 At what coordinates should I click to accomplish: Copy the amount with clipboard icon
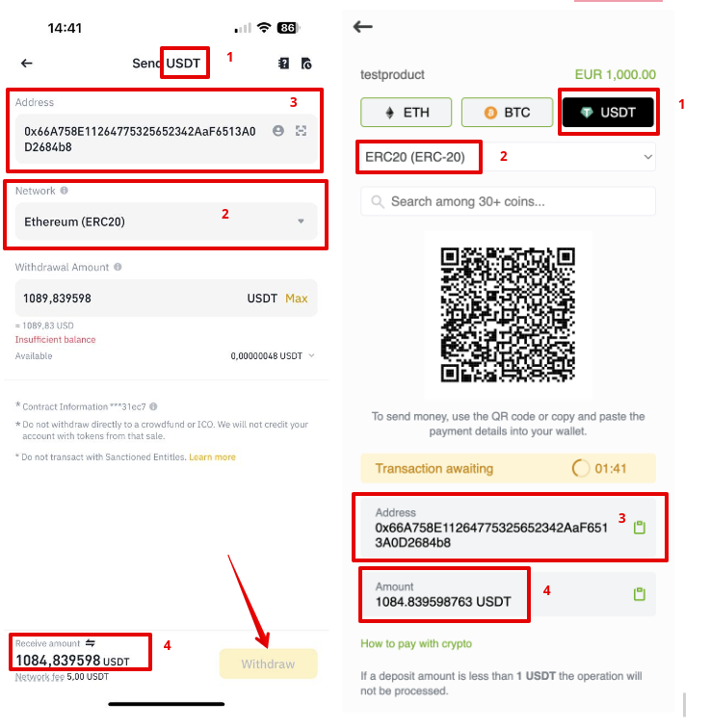pyautogui.click(x=640, y=594)
